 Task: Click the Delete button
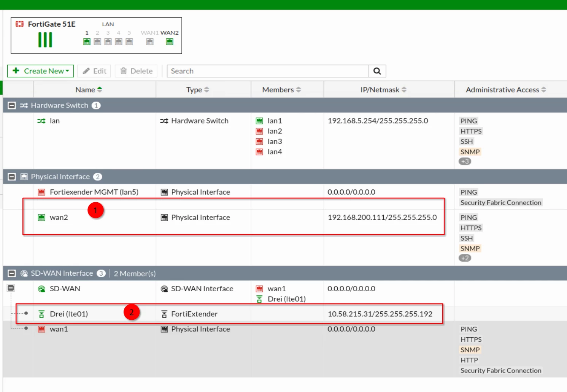point(136,71)
